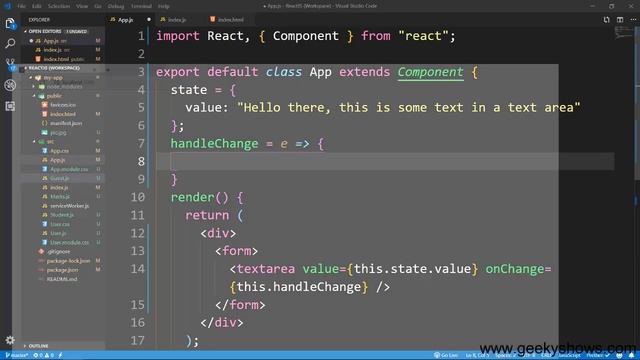640x360 pixels.
Task: Click Go Live in status bar
Action: [446, 356]
